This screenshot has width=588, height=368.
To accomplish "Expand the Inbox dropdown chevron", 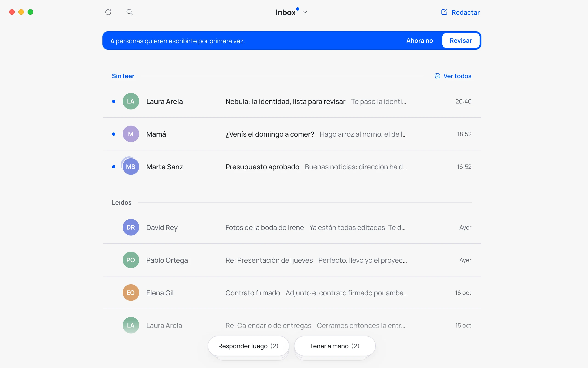I will click(305, 12).
